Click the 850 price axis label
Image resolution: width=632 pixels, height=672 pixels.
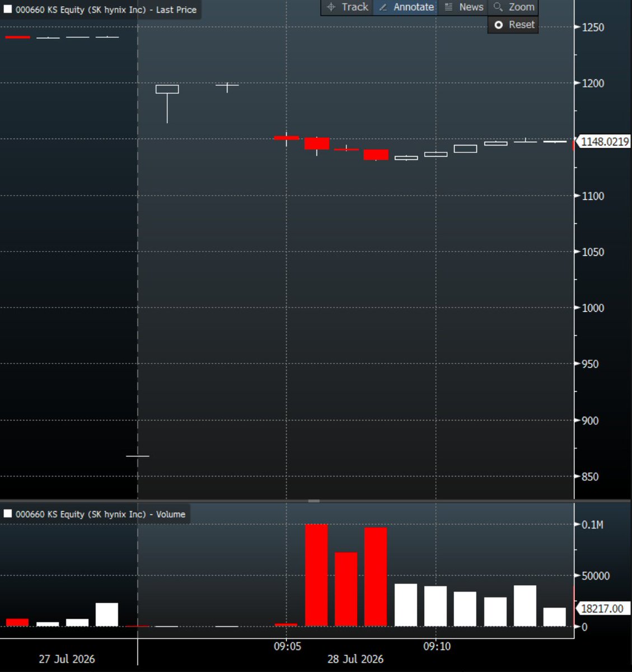[590, 477]
